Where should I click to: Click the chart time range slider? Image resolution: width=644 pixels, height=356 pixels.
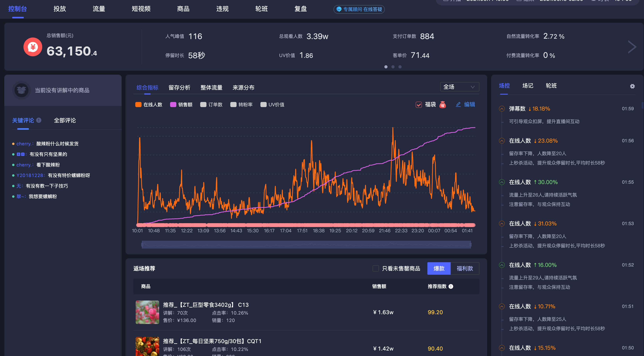[306, 244]
